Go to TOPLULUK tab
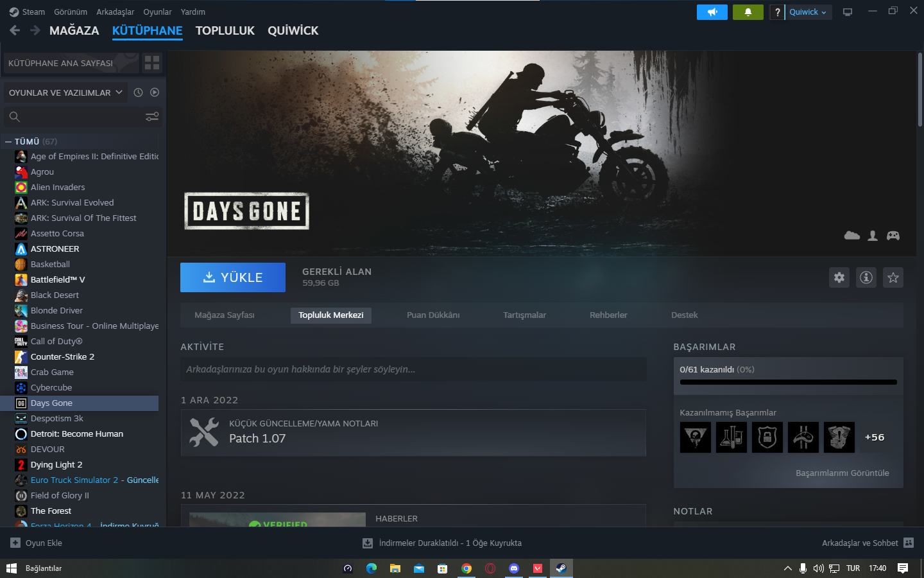Viewport: 924px width, 578px height. point(225,30)
